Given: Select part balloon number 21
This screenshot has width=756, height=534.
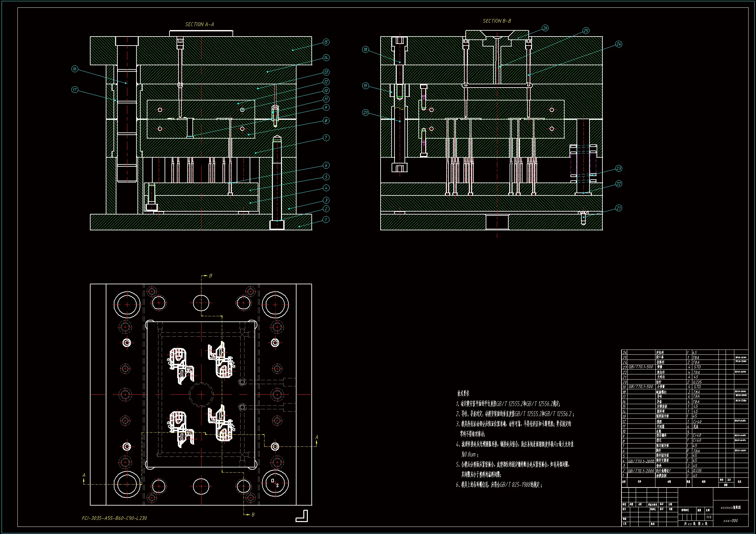Looking at the screenshot, I should tap(619, 208).
